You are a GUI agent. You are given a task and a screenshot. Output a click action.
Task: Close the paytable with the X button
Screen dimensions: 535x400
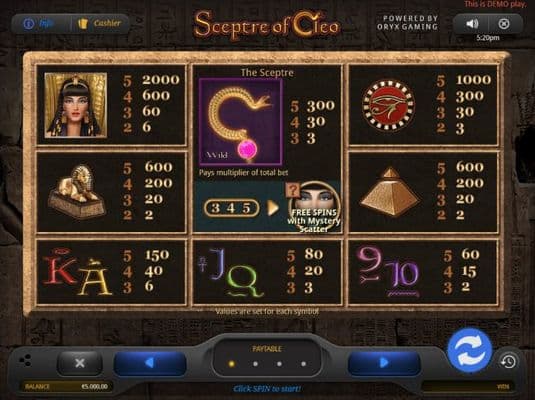[80, 363]
